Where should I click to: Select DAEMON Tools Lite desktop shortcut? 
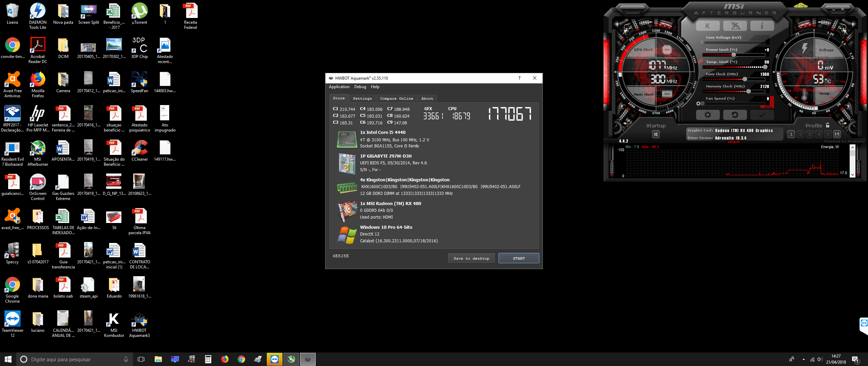click(x=38, y=16)
